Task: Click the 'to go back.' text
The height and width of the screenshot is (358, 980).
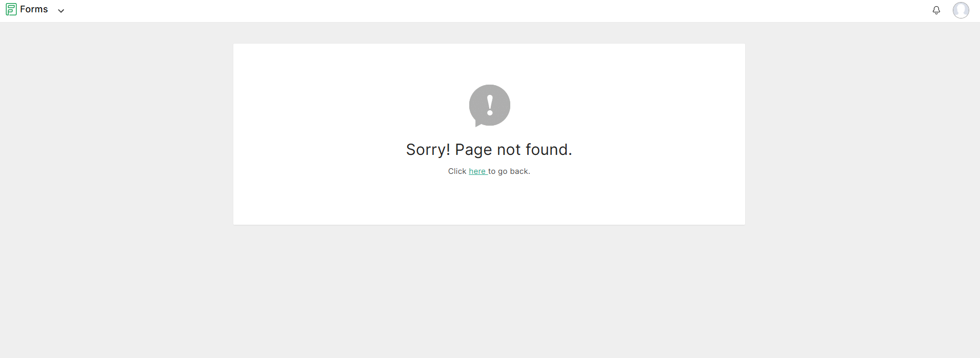Action: pos(509,171)
